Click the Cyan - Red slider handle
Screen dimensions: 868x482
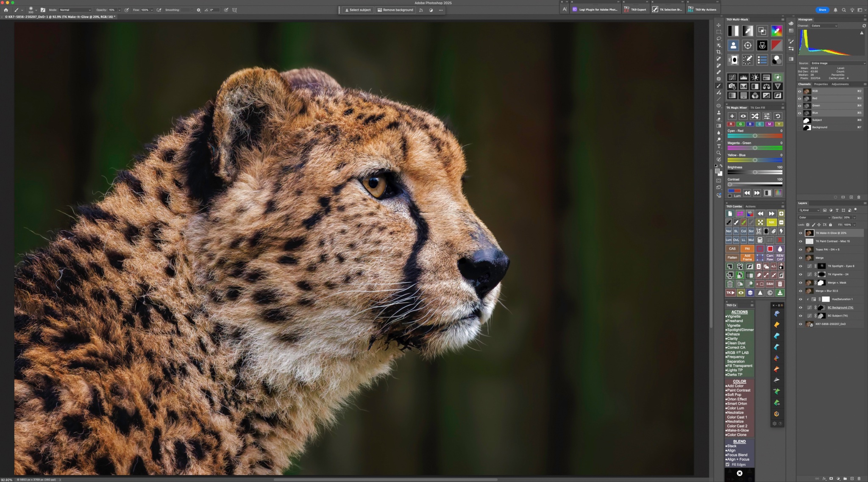pos(755,136)
